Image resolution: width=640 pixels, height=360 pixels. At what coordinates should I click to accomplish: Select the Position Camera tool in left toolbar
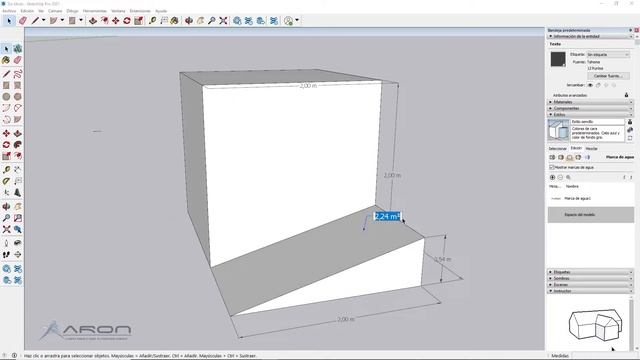point(6,243)
